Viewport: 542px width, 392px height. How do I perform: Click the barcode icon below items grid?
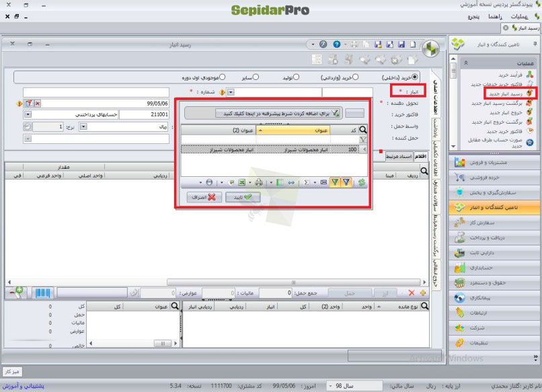click(43, 293)
